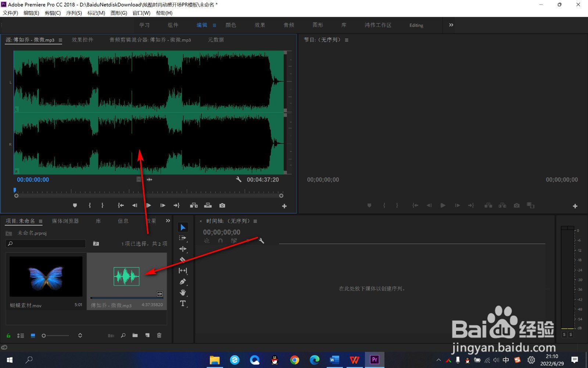This screenshot has height=368, width=588.
Task: Switch to 效果控件 tab
Action: point(82,40)
